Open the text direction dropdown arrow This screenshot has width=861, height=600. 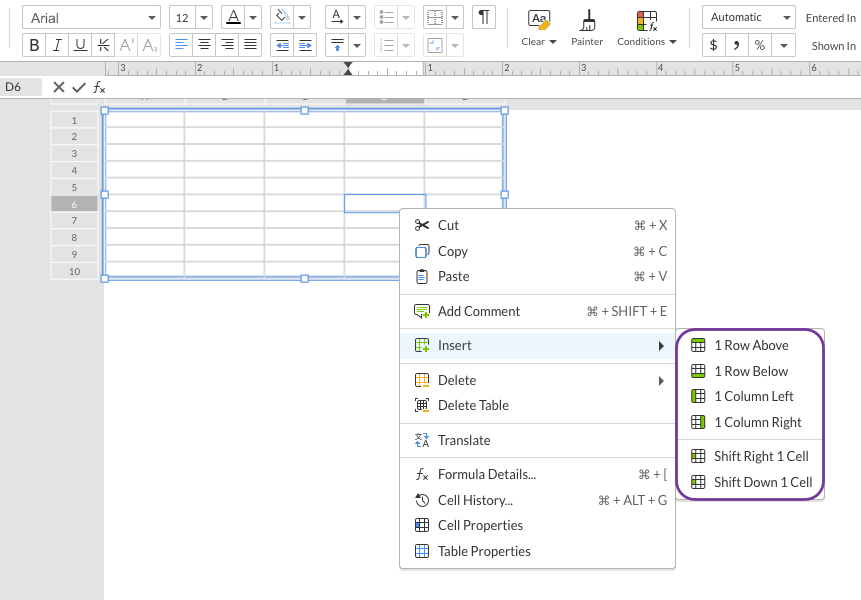[x=357, y=18]
